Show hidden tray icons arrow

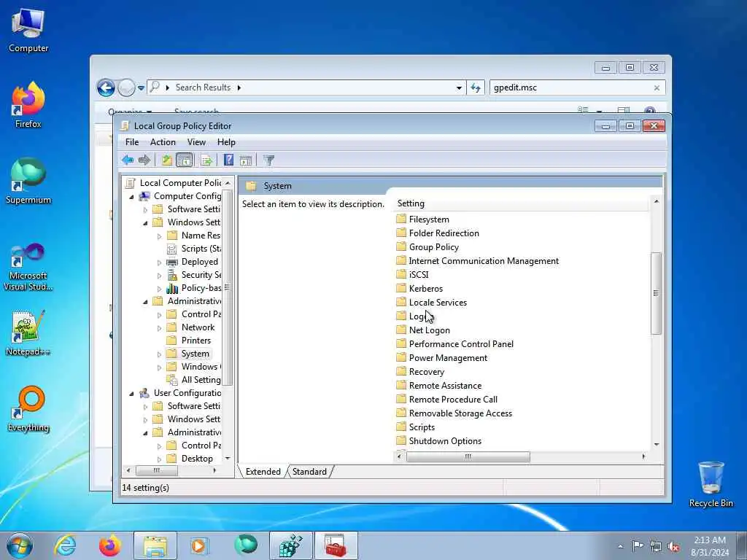pos(620,547)
